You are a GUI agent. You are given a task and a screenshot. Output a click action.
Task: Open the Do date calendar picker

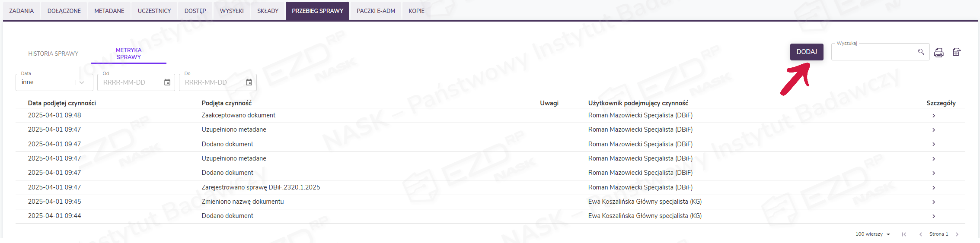pos(249,82)
